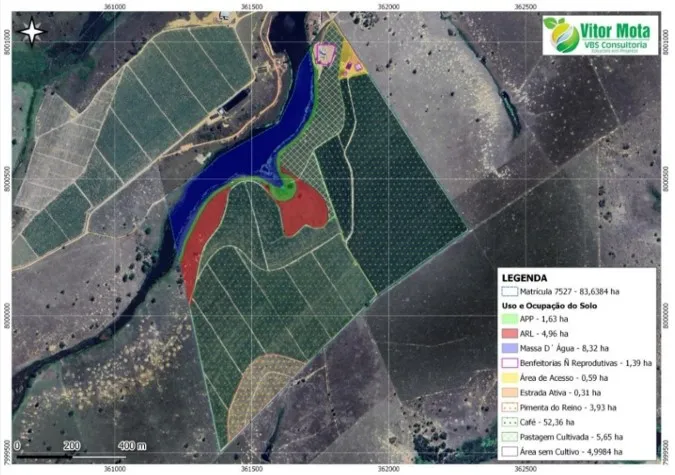Image resolution: width=675 pixels, height=475 pixels.
Task: Click 'Pastagem Cultivada - 5,65 ha' label
Action: (x=572, y=437)
